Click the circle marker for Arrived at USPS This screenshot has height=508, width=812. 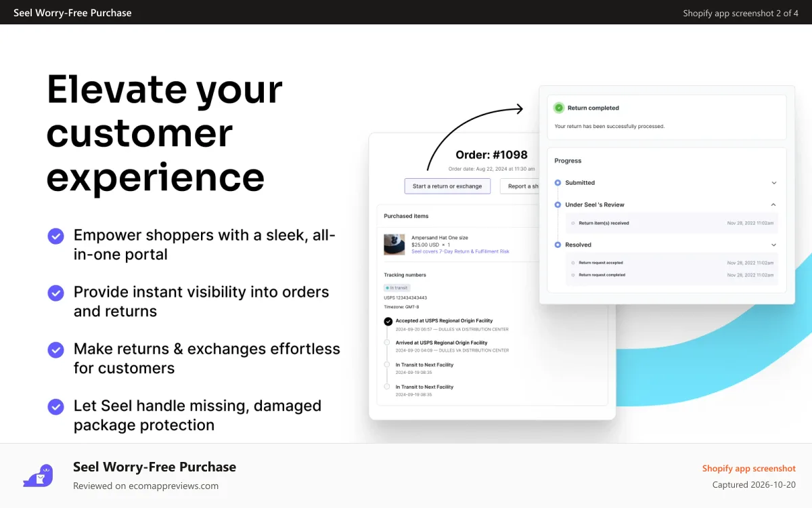[x=387, y=343]
